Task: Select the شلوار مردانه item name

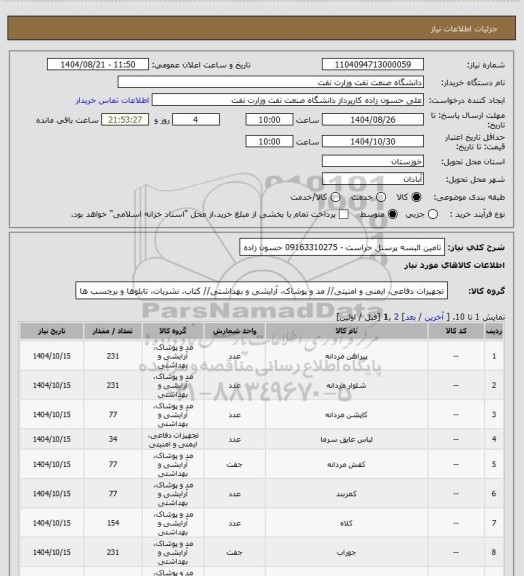Action: click(x=346, y=385)
